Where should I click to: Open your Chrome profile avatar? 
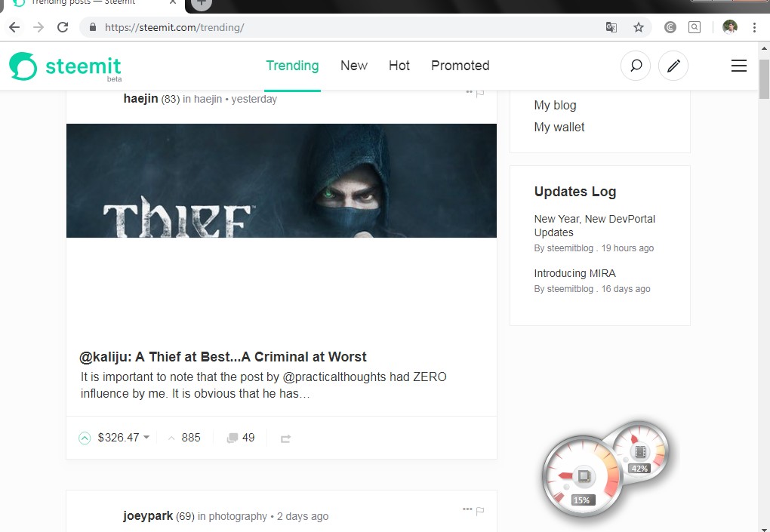coord(728,26)
